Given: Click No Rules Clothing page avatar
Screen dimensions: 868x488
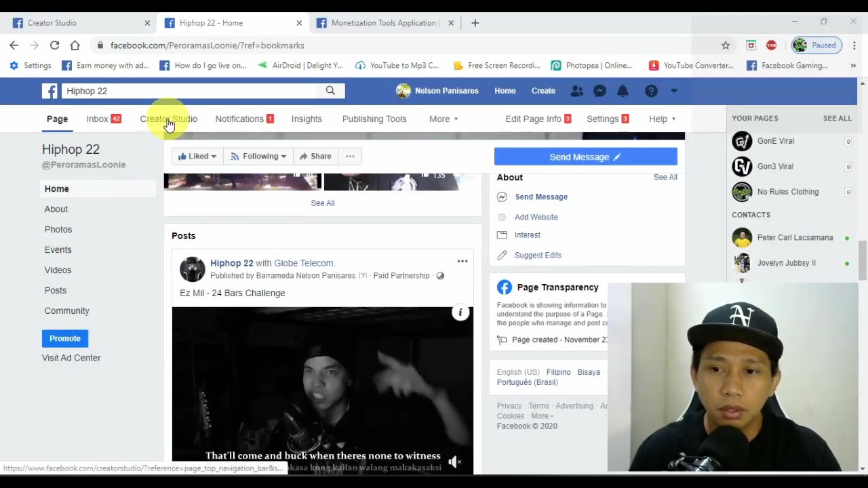Looking at the screenshot, I should pyautogui.click(x=742, y=192).
